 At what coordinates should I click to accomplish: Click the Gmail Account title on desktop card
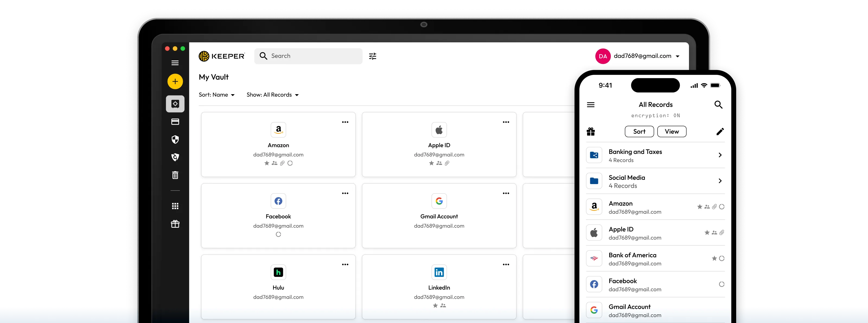[x=439, y=216]
